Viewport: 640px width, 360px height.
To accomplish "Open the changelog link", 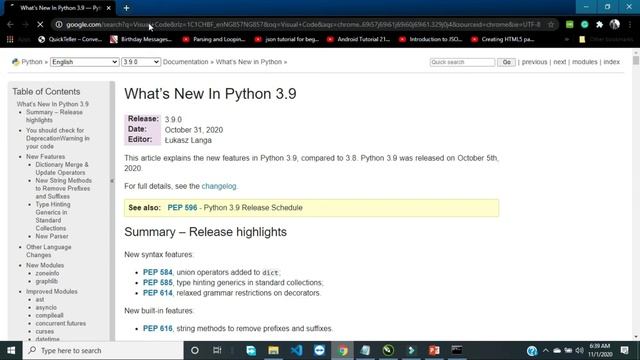I will coord(219,186).
